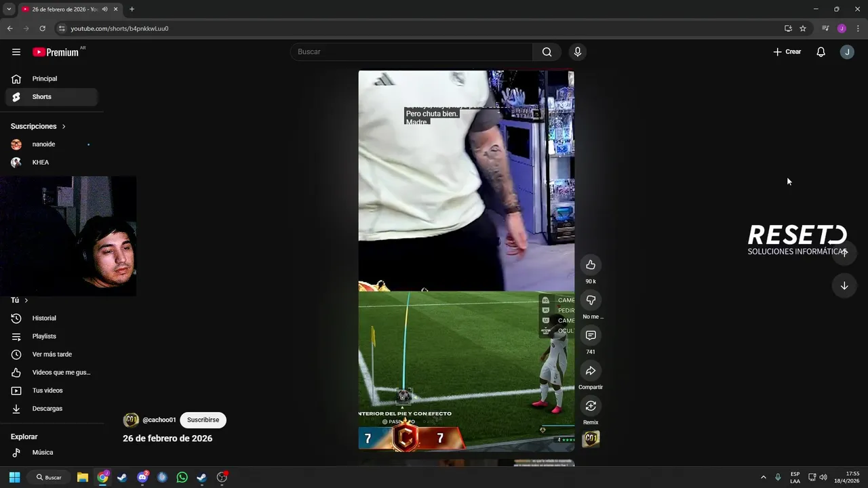Screen dimensions: 868x488
Task: Open Música under Explorar
Action: pos(52,453)
